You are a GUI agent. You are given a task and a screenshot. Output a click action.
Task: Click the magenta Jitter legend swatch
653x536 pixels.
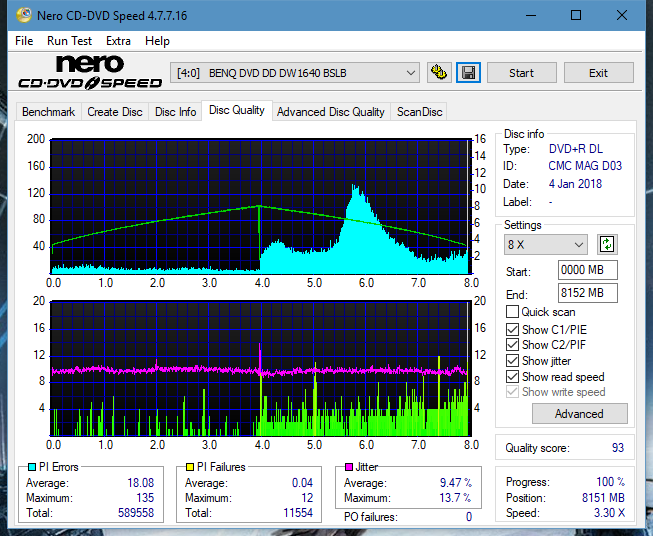349,467
